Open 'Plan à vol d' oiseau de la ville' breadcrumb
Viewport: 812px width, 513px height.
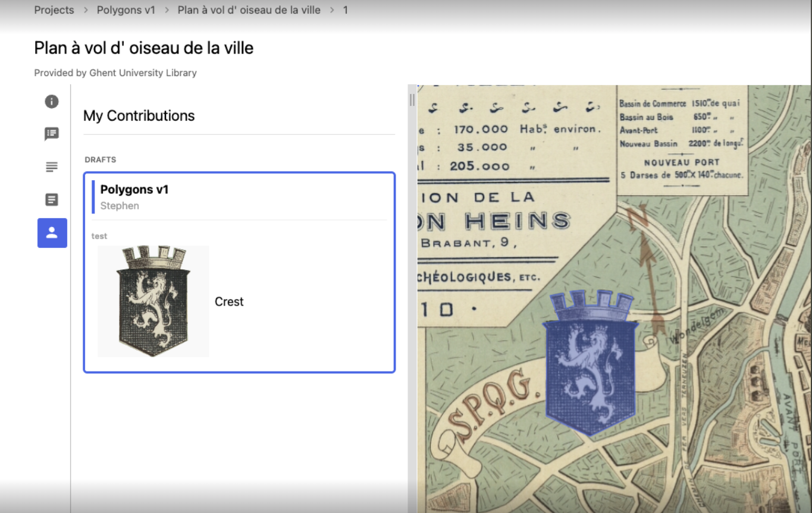pyautogui.click(x=249, y=10)
